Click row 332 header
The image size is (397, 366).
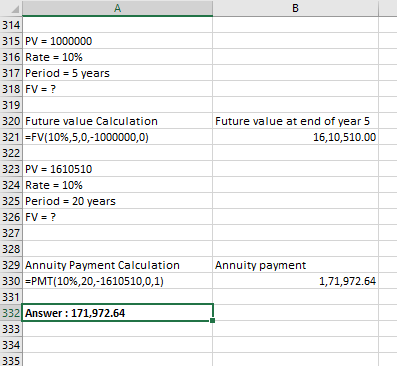pos(11,313)
